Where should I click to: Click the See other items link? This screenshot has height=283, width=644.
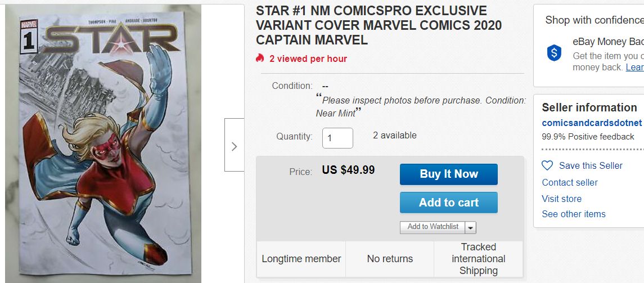[x=574, y=214]
